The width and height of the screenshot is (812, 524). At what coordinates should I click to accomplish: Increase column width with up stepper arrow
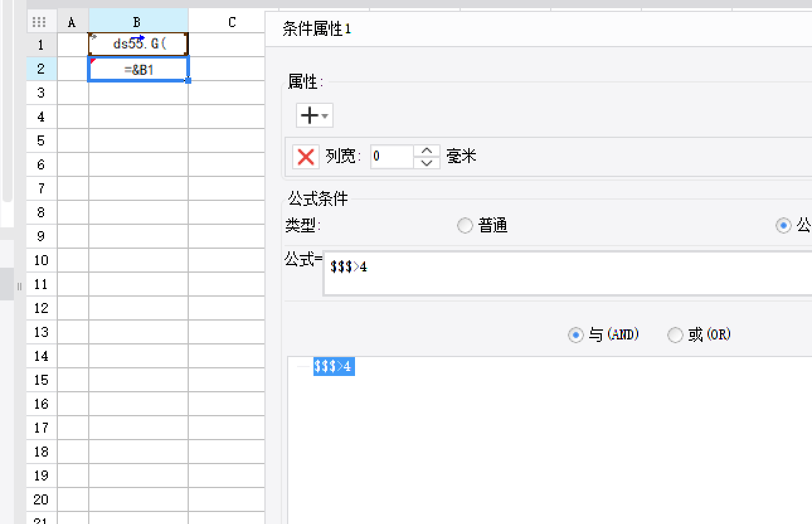pos(427,151)
